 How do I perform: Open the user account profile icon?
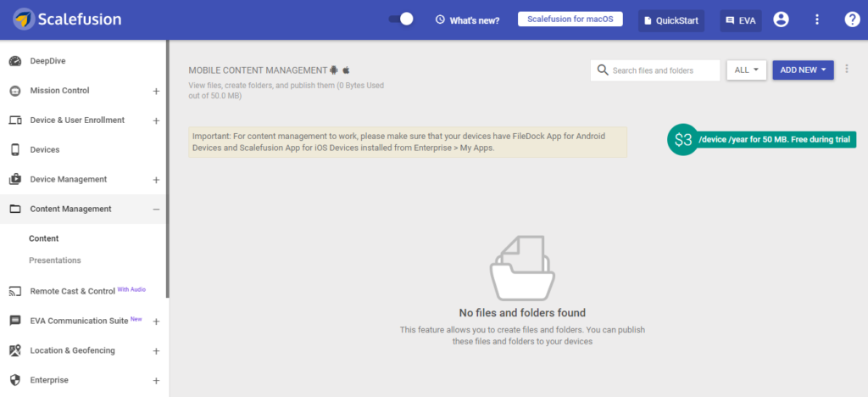pyautogui.click(x=781, y=20)
